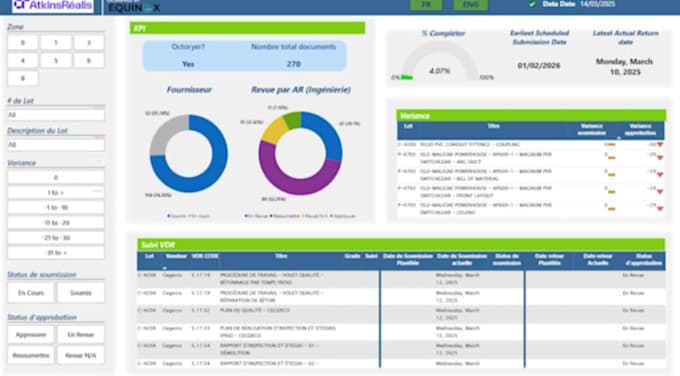The image size is (680, 376).
Task: Click the Octoryer 'Yes' value
Action: pyautogui.click(x=188, y=64)
